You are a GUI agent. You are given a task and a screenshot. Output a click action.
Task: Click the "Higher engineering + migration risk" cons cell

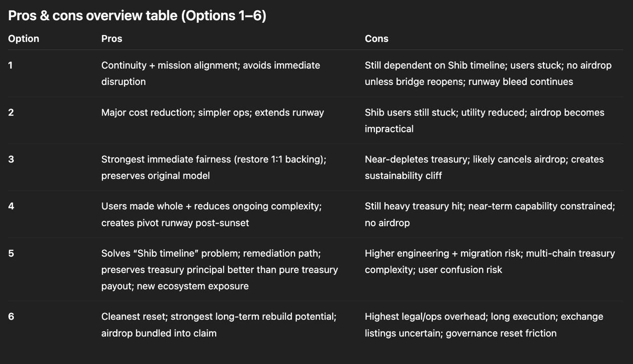tap(490, 261)
